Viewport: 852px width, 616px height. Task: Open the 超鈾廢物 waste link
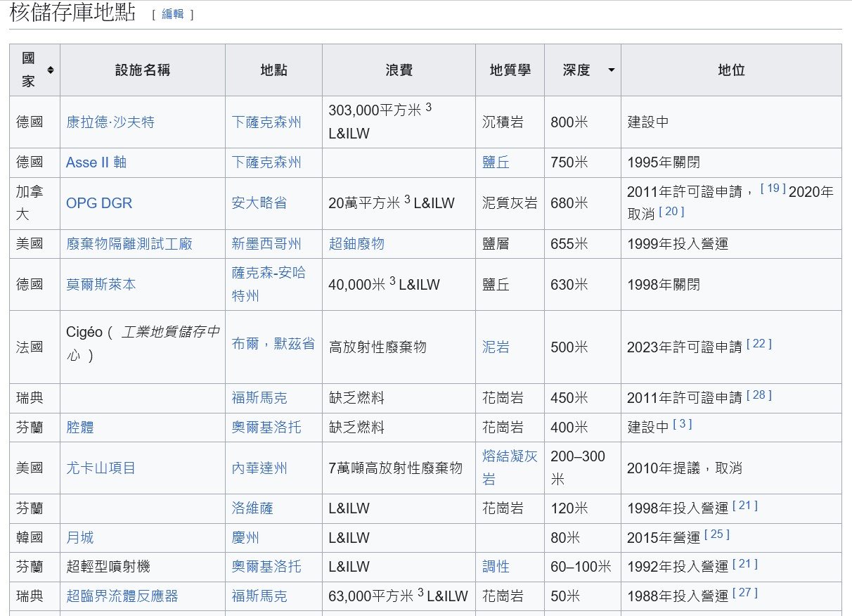pos(356,244)
